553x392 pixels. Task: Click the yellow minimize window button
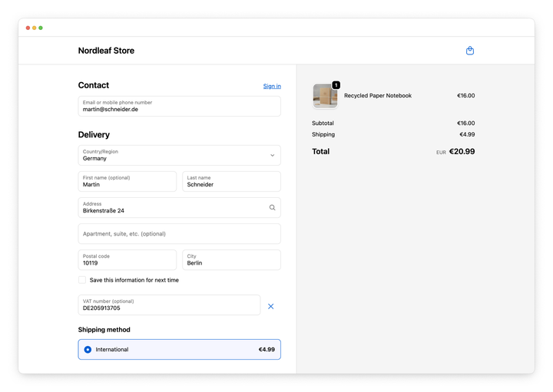[x=35, y=28]
